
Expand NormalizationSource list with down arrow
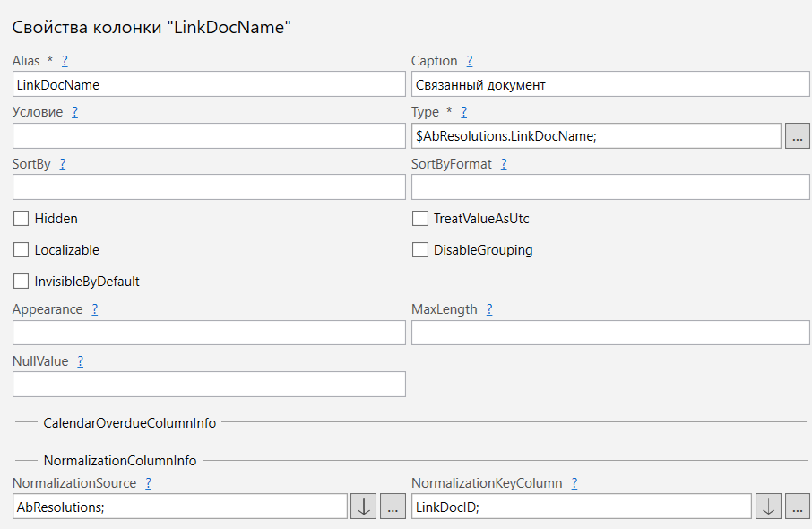363,507
